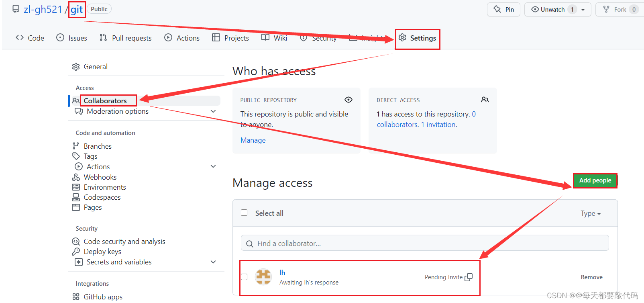Click the GitHub apps grid icon
Viewport: 644px width, 303px height.
click(x=76, y=297)
